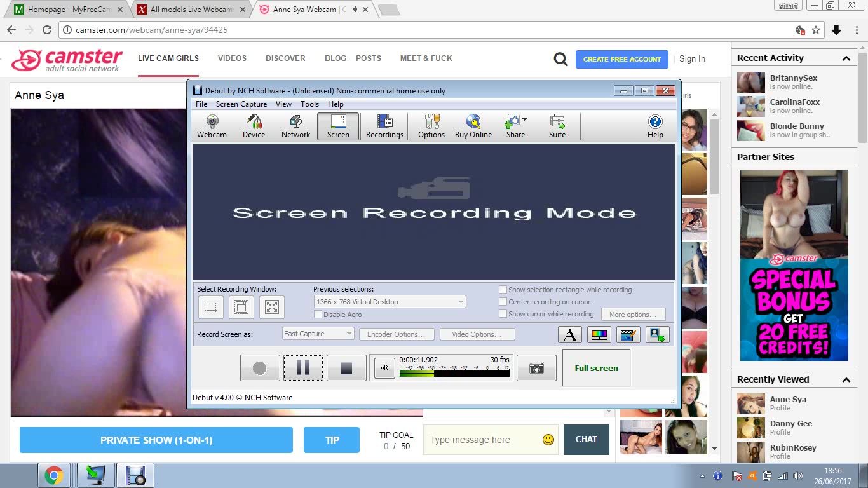Open Debut Options from the toolbar

click(x=431, y=126)
